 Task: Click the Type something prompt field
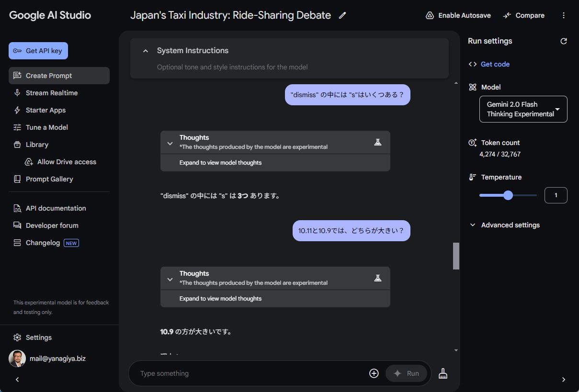[x=239, y=373]
